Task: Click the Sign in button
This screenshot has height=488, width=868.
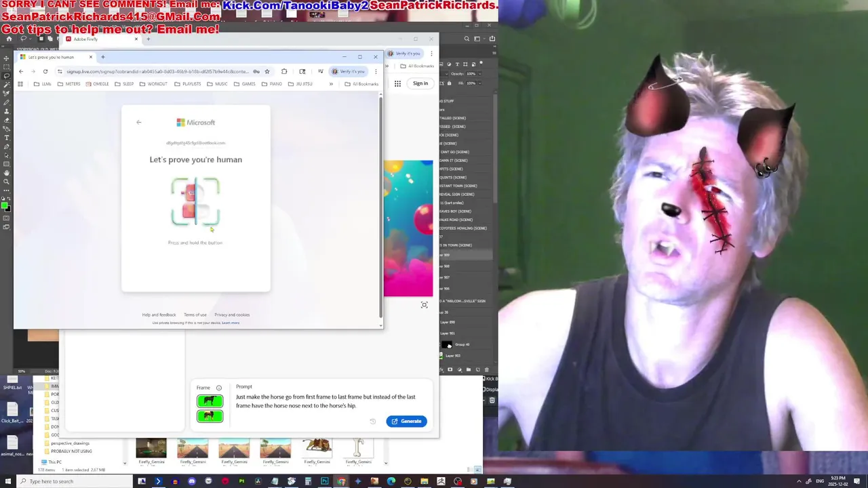Action: [x=420, y=83]
